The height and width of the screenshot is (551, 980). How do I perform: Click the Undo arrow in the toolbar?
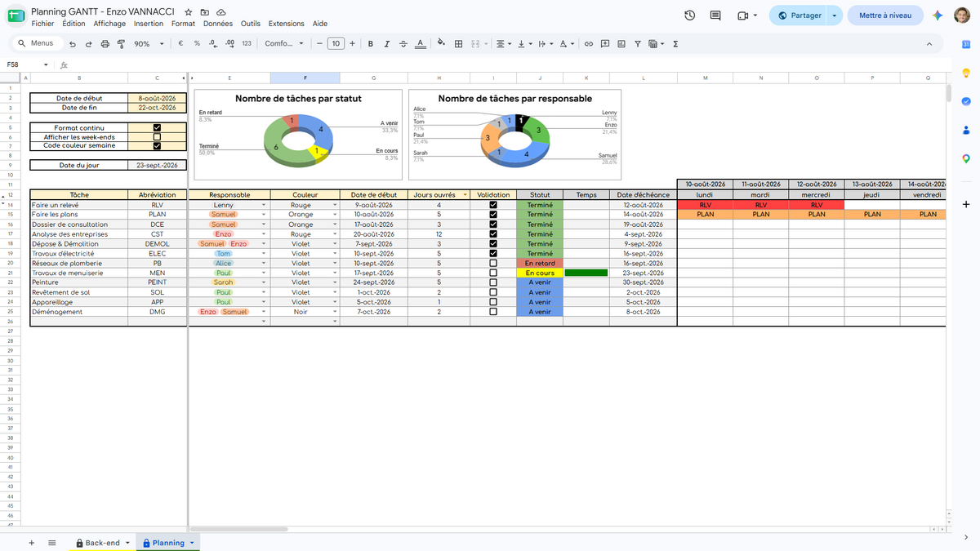coord(71,44)
